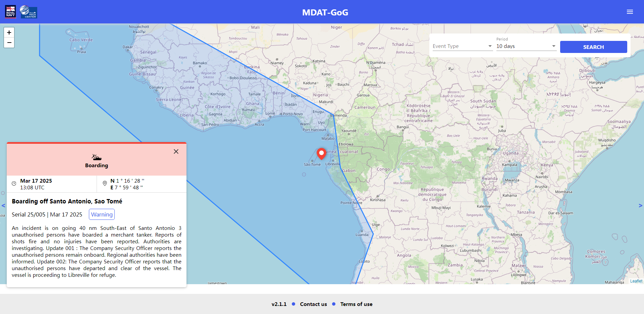Open the hamburger menu
The width and height of the screenshot is (644, 314).
pyautogui.click(x=630, y=12)
